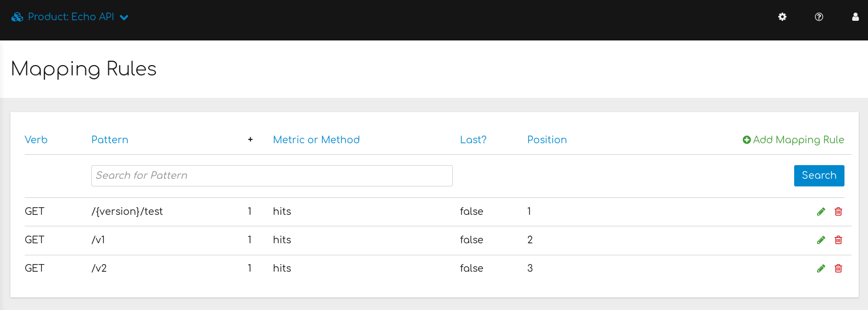The image size is (868, 310).
Task: Edit the /{version}/test mapping rule
Action: coord(821,212)
